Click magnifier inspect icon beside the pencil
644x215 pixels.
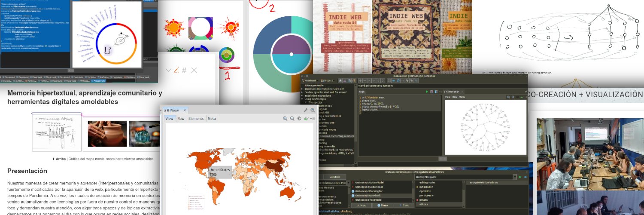pyautogui.click(x=312, y=110)
